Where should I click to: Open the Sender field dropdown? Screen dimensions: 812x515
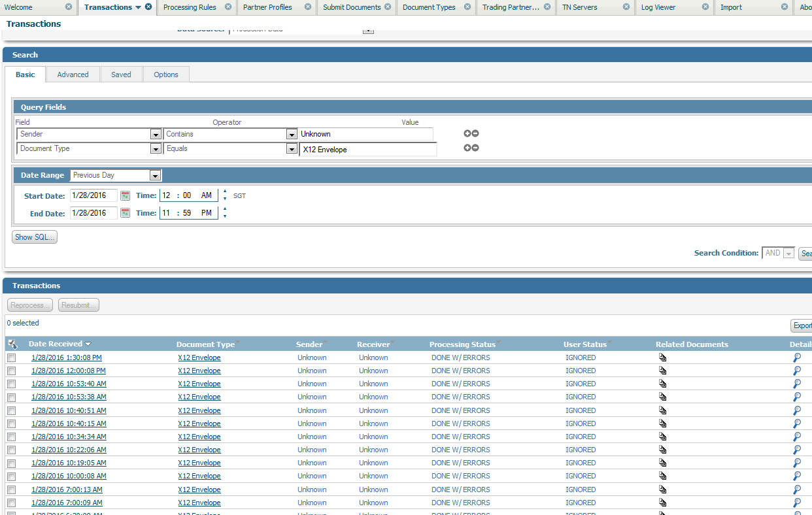156,134
